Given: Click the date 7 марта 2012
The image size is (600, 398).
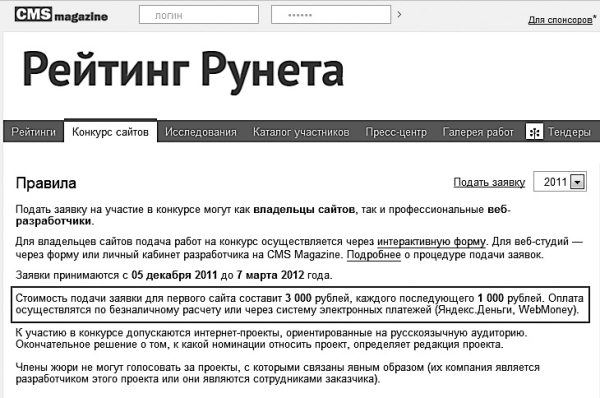Looking at the screenshot, I should (x=270, y=275).
